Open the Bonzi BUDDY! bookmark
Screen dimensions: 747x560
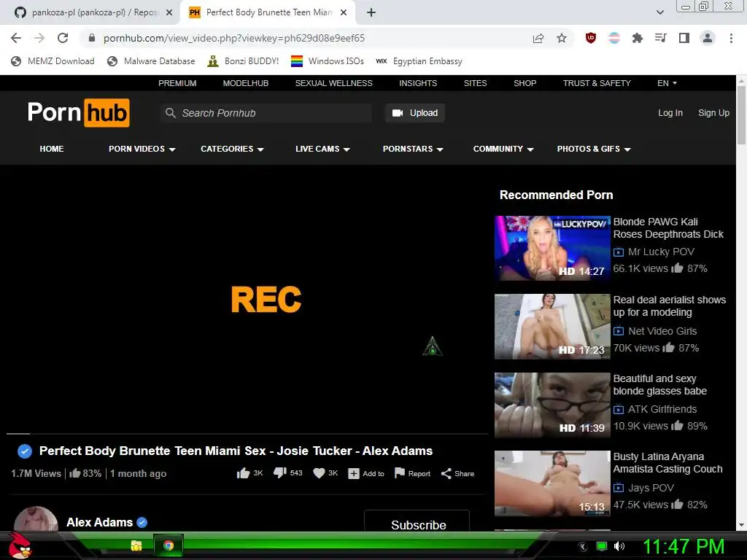click(243, 61)
